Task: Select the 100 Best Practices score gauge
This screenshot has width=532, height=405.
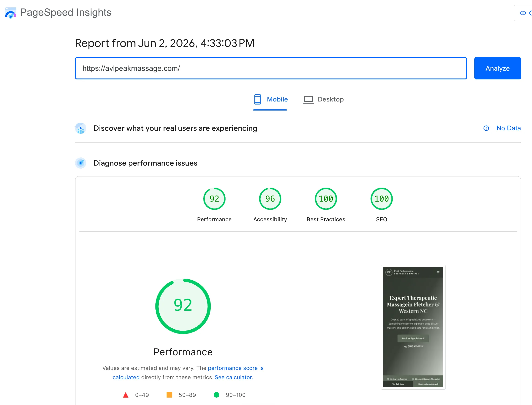Action: click(x=326, y=199)
